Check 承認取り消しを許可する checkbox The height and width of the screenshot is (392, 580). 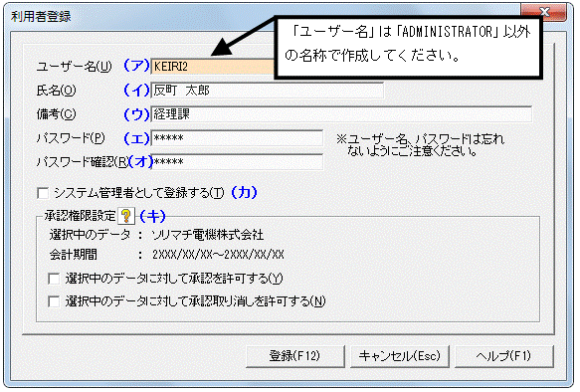click(x=54, y=301)
